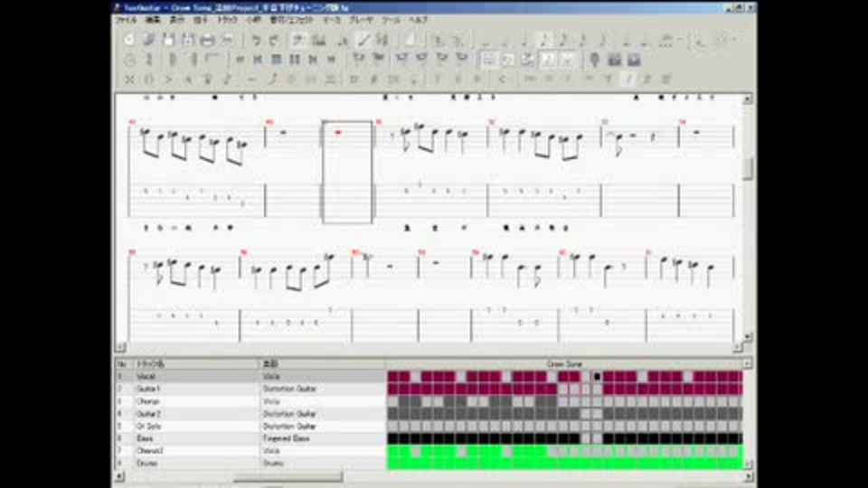Open the 表示 menu
This screenshot has width=868, height=488.
[x=176, y=20]
